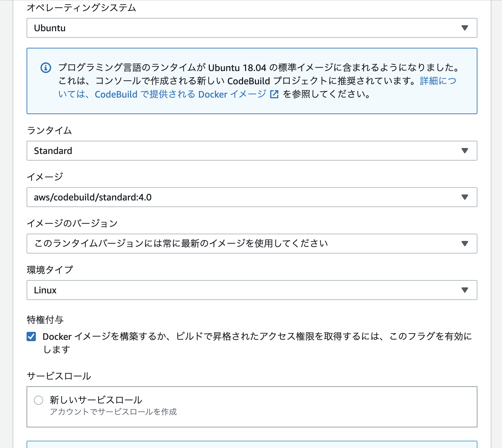
Task: Click the dropdown arrow on the 環境タイプ field
Action: click(x=465, y=290)
